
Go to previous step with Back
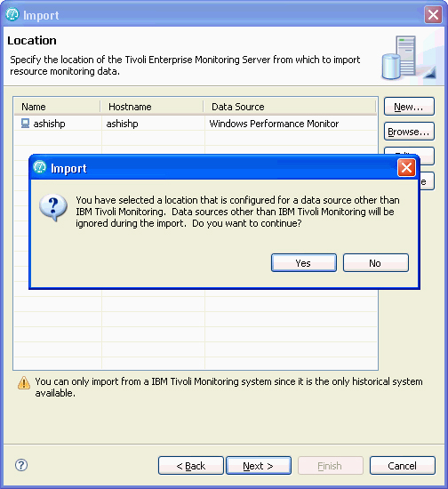[191, 466]
